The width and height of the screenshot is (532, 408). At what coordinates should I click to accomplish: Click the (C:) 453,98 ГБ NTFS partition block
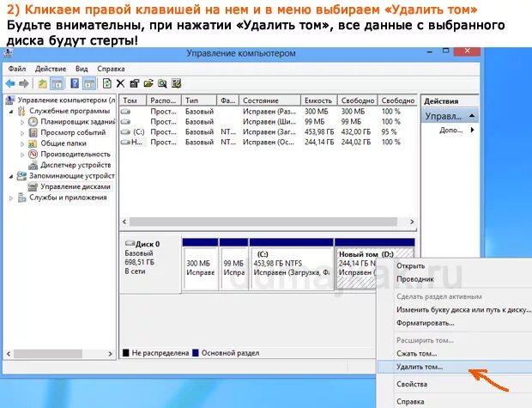click(x=292, y=265)
